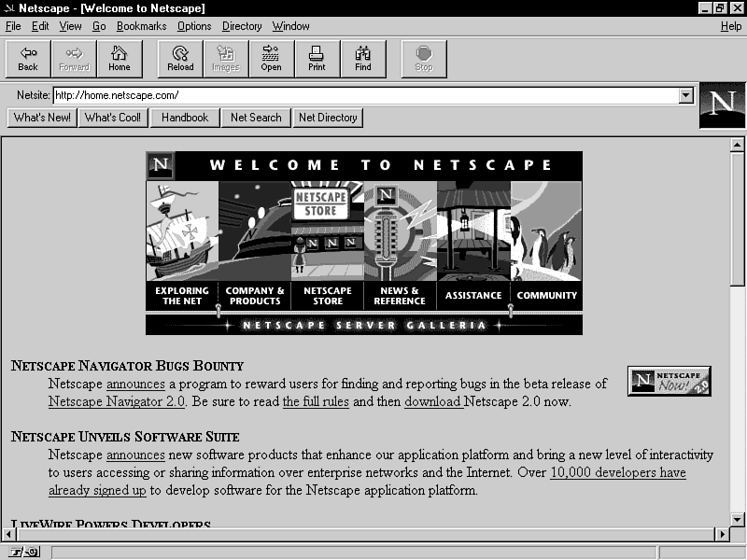The width and height of the screenshot is (747, 560).
Task: Print the page using Print button
Action: (x=317, y=59)
